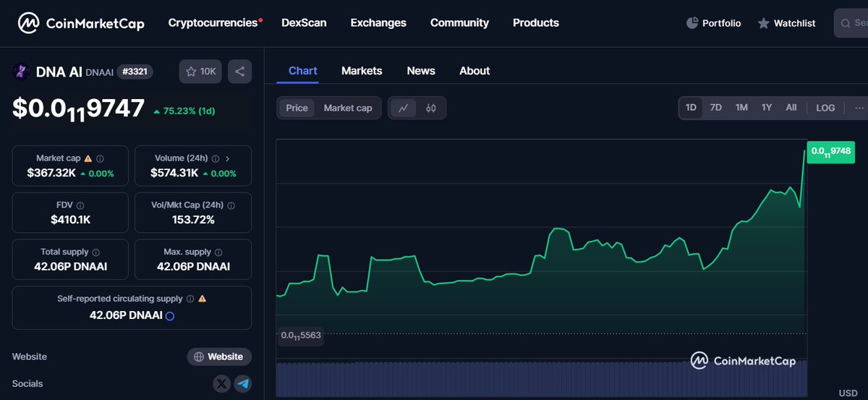This screenshot has width=868, height=400.
Task: Open the Telegram social link
Action: [243, 383]
